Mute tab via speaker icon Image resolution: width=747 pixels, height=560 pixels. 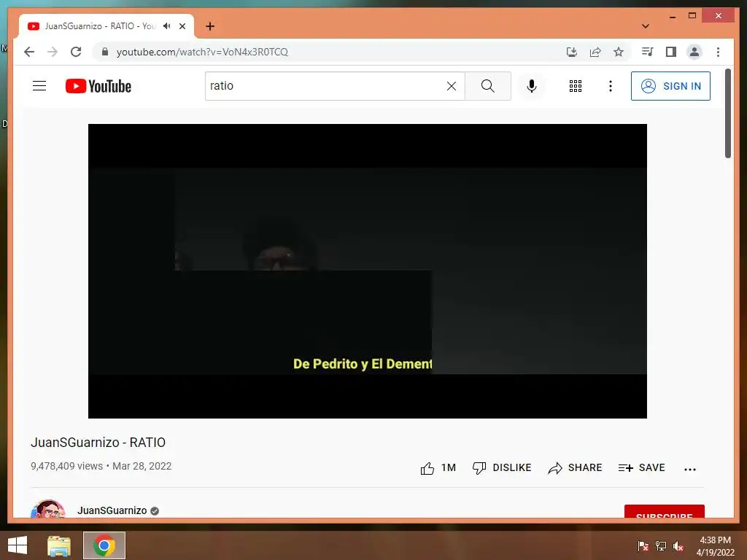[x=167, y=26]
